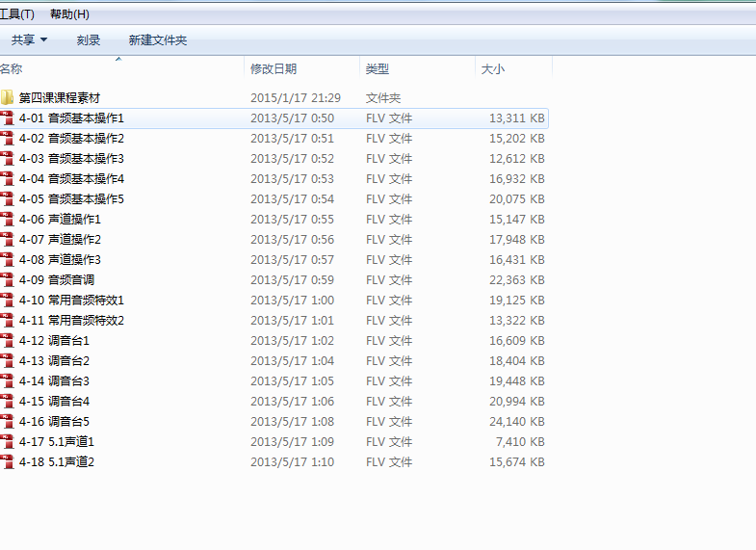The height and width of the screenshot is (550, 756).
Task: Click file name 4-11 常用音频特效2
Action: point(71,321)
